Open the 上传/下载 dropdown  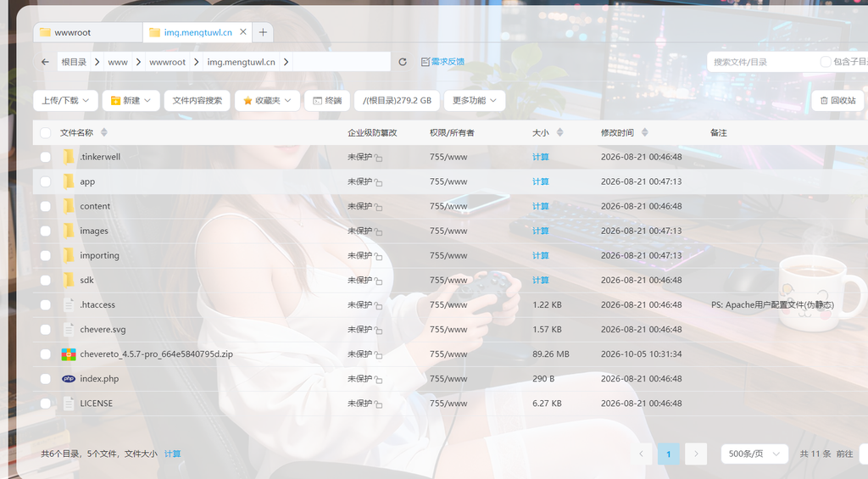tap(65, 100)
